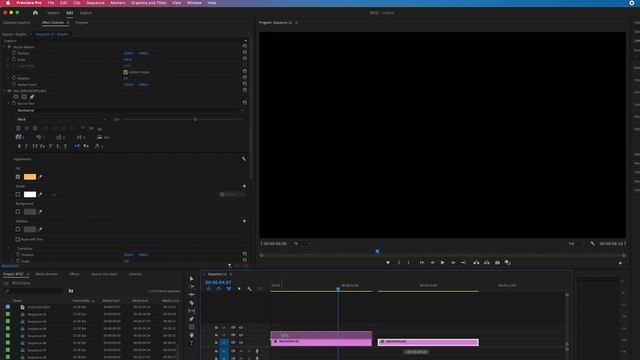Open the Export workspace
This screenshot has width=640, height=360.
(86, 13)
